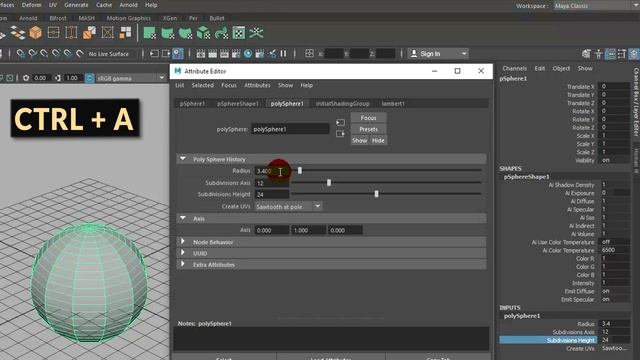Image resolution: width=640 pixels, height=360 pixels.
Task: Click the white diamond planes shelf icon
Action: coord(18,33)
